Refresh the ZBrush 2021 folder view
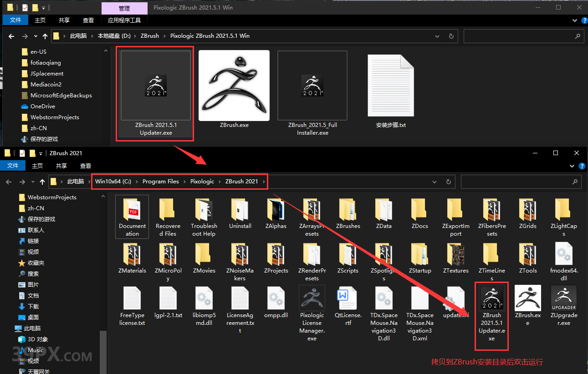Screen dimensions: 588x374 click(448, 182)
